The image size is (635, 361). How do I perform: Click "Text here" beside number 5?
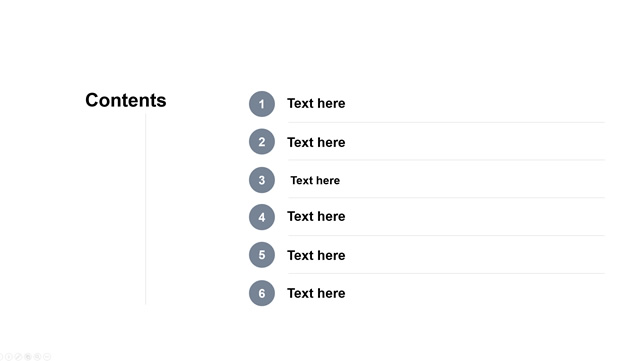point(316,255)
